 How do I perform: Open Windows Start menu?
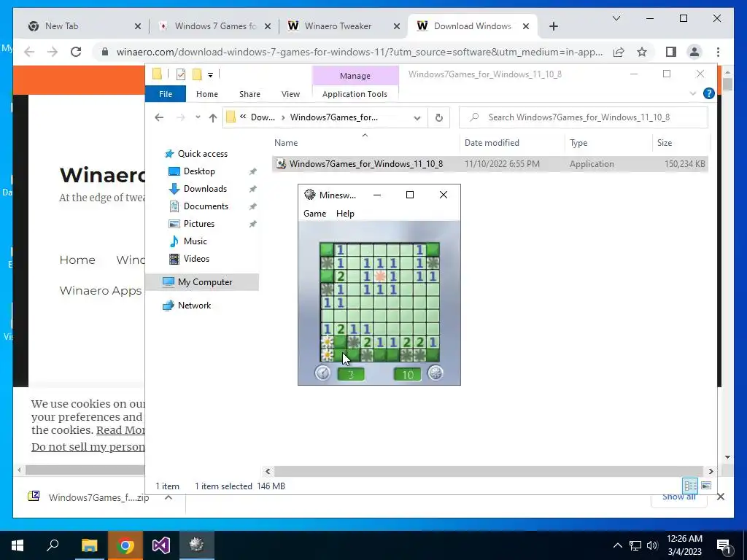click(x=18, y=545)
